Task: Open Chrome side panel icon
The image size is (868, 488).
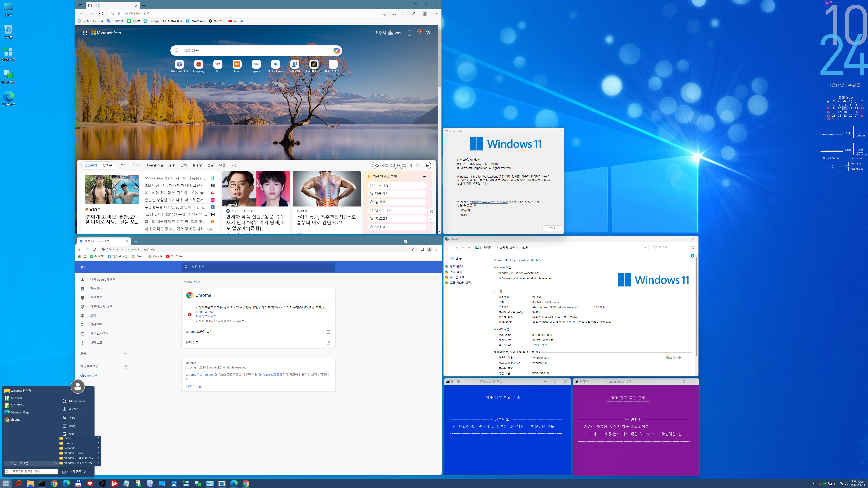Action: point(422,249)
